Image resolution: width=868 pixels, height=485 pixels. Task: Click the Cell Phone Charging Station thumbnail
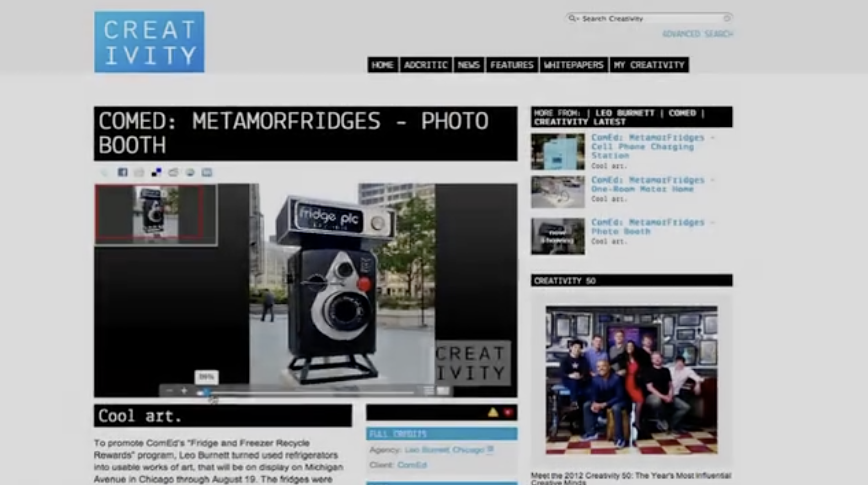point(558,151)
